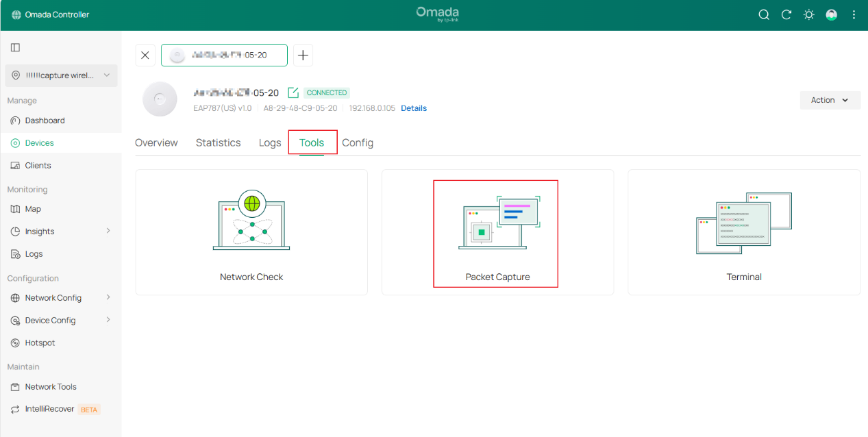This screenshot has width=868, height=437.
Task: Click the EAP787(US) v1.0 model text
Action: coord(223,108)
